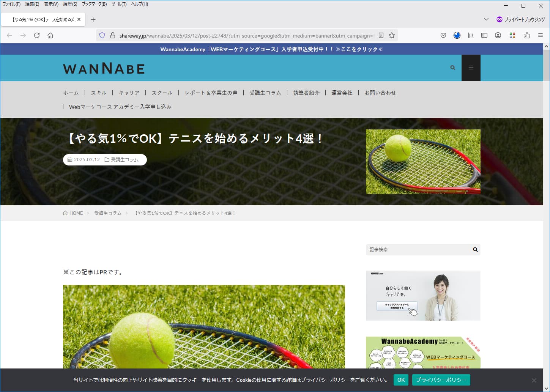Dismiss the cookie notice with X
The width and height of the screenshot is (550, 392).
[x=534, y=380]
